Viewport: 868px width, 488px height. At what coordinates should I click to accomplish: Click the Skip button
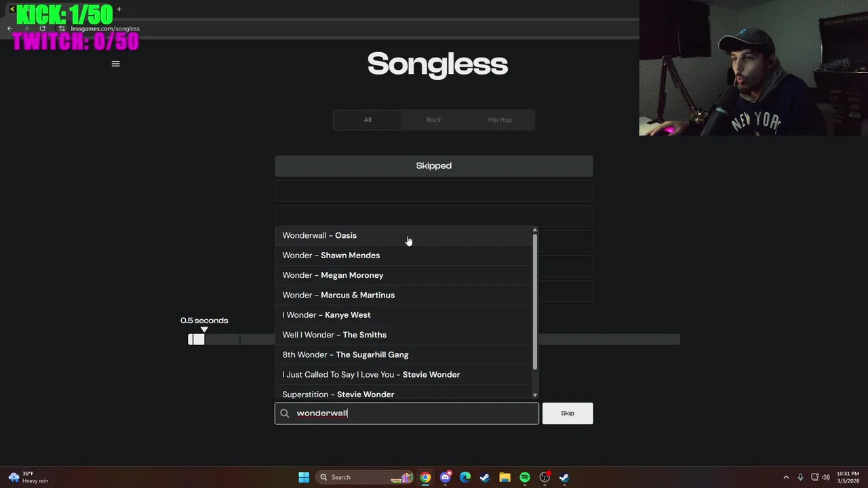(x=568, y=413)
